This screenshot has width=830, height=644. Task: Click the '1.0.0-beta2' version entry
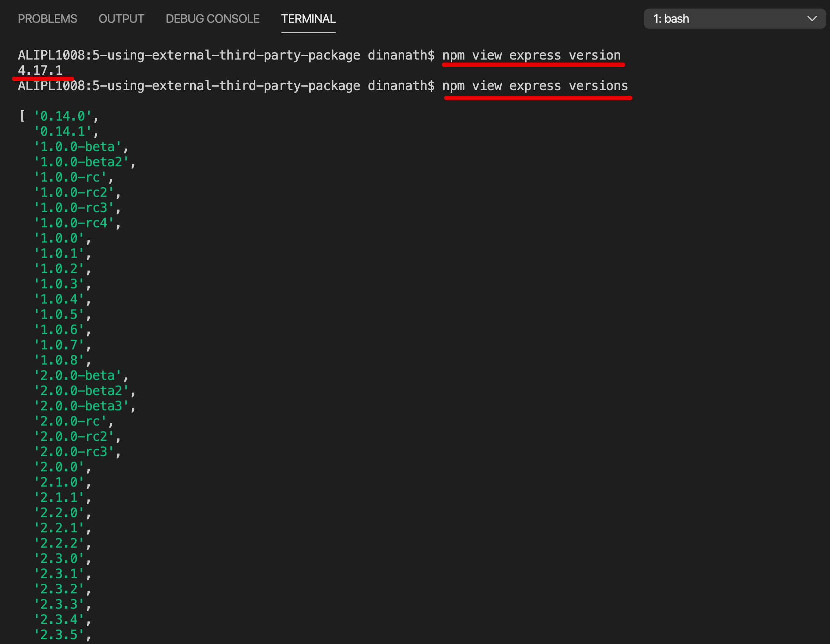[81, 162]
